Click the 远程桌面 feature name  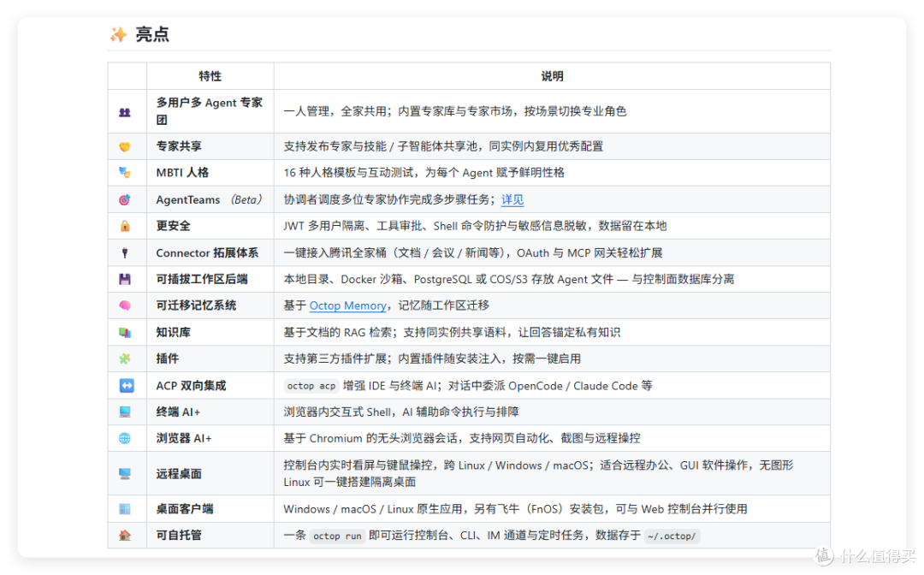click(x=179, y=474)
